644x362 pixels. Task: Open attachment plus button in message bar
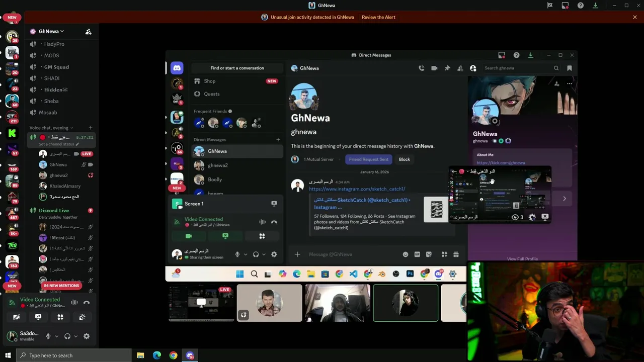pyautogui.click(x=297, y=254)
